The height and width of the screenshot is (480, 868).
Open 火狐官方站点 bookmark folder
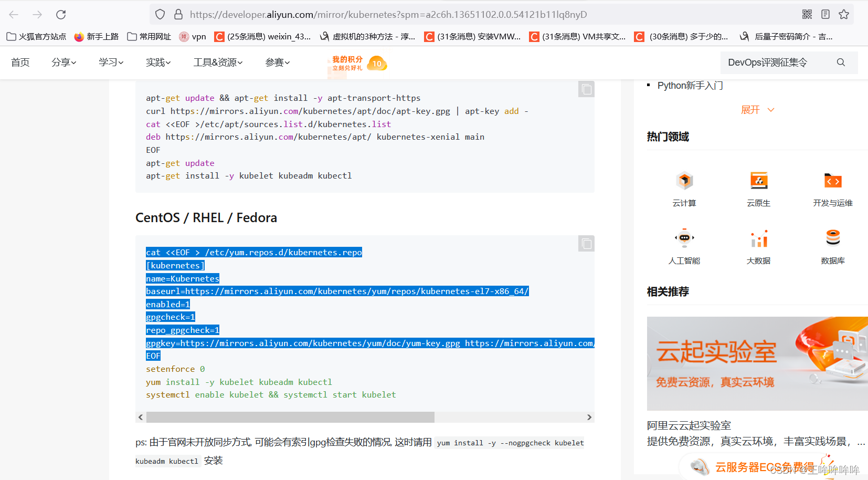point(36,36)
